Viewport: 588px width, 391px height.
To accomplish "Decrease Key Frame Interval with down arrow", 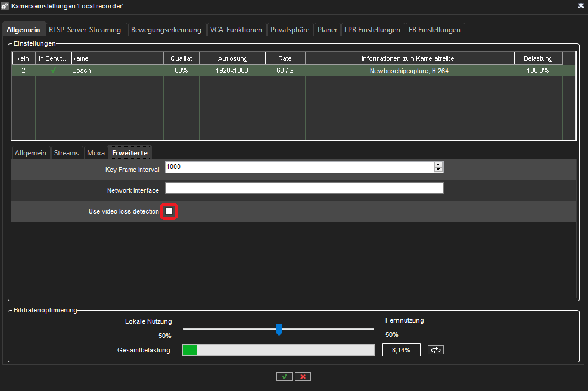I will point(439,170).
